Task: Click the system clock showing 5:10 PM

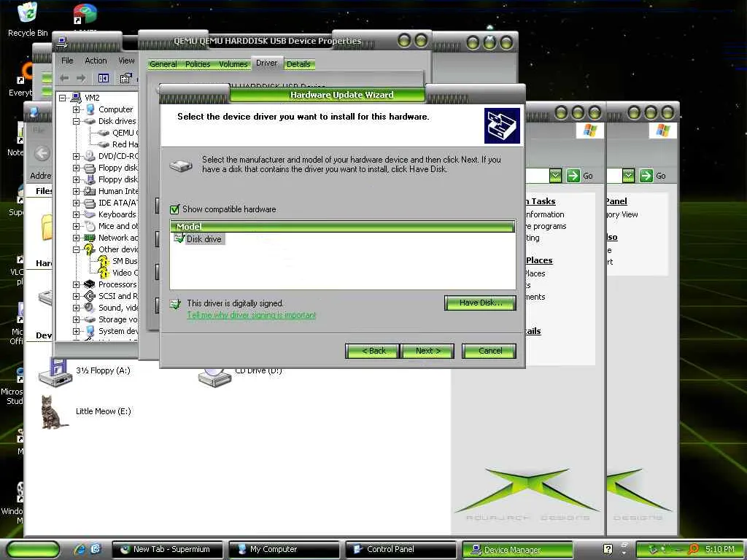Action: (719, 550)
